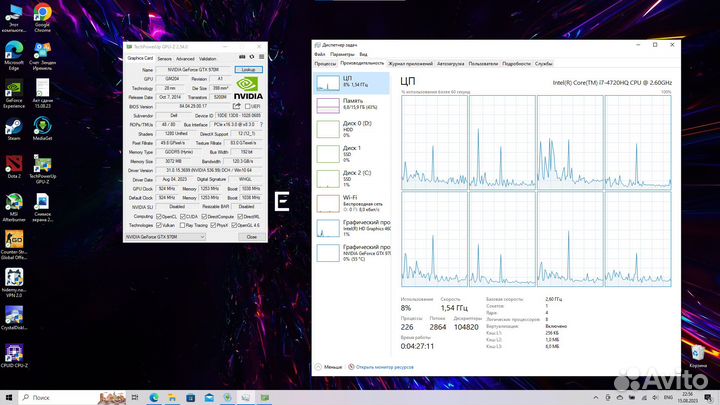
Task: Open Task View on taskbar
Action: click(x=135, y=398)
